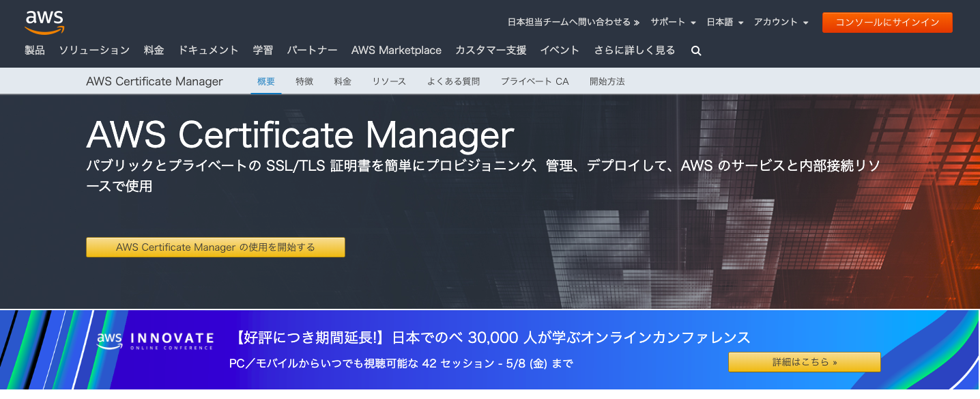Open the ドキュメント menu
This screenshot has height=399, width=980.
pyautogui.click(x=208, y=50)
